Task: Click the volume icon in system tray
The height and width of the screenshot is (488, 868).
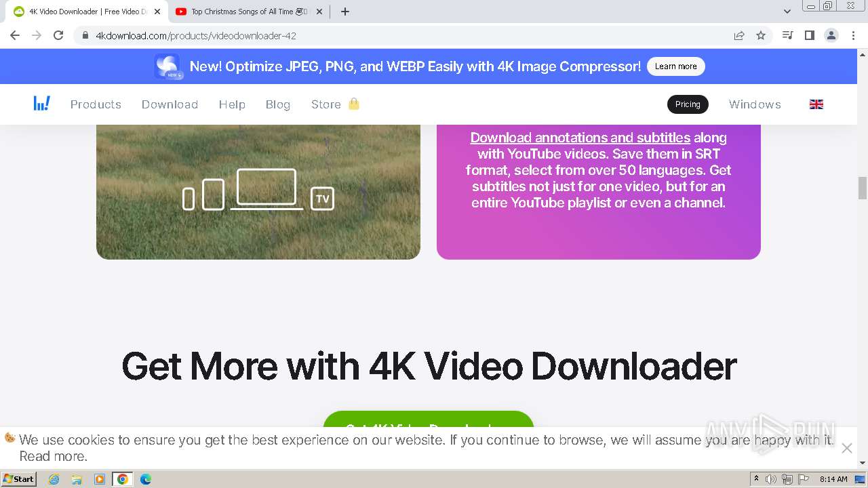Action: pos(770,479)
